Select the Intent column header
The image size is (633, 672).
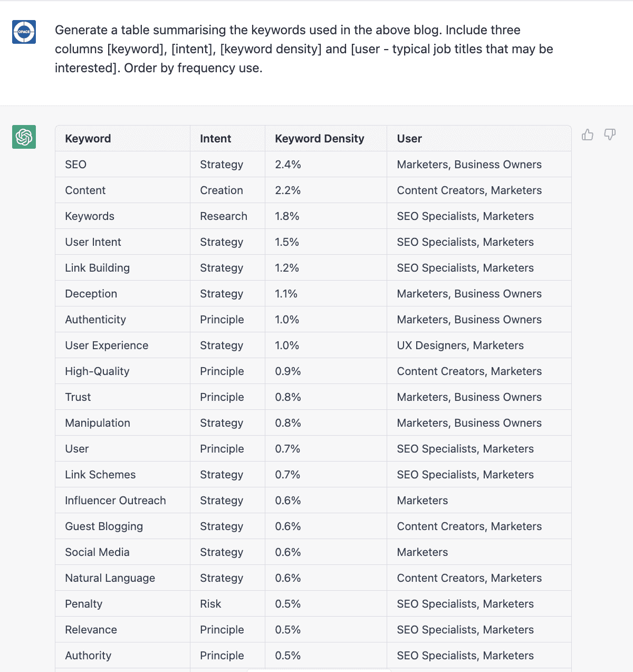215,138
